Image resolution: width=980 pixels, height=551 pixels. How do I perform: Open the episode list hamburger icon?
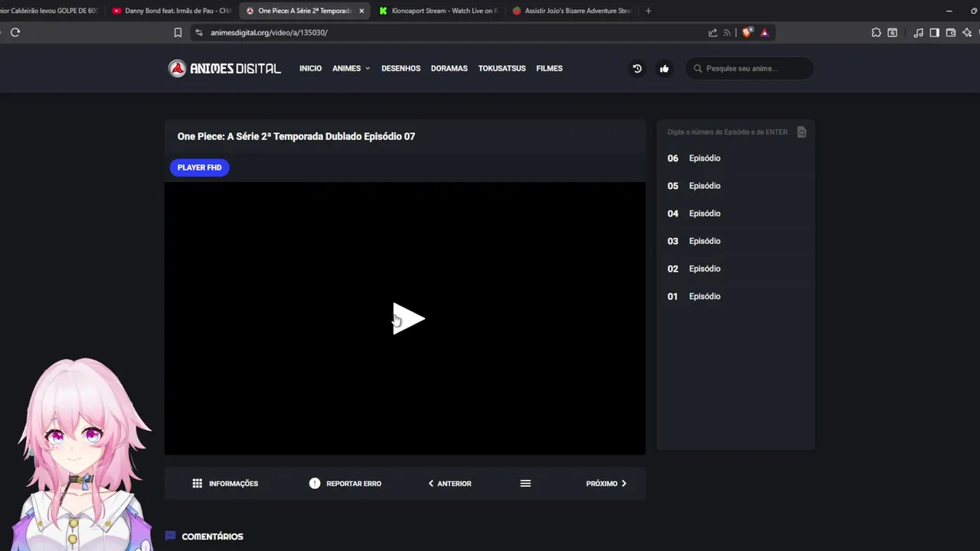tap(525, 483)
